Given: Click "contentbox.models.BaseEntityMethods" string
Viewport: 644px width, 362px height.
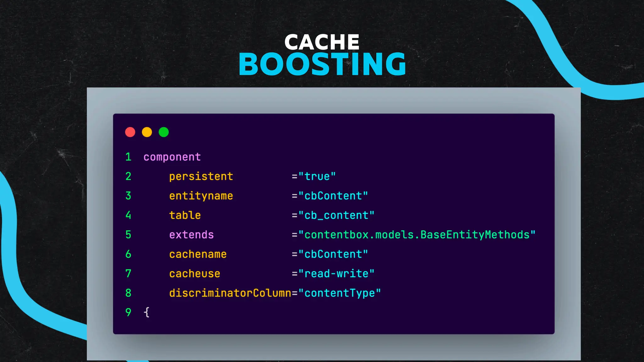Looking at the screenshot, I should (417, 235).
